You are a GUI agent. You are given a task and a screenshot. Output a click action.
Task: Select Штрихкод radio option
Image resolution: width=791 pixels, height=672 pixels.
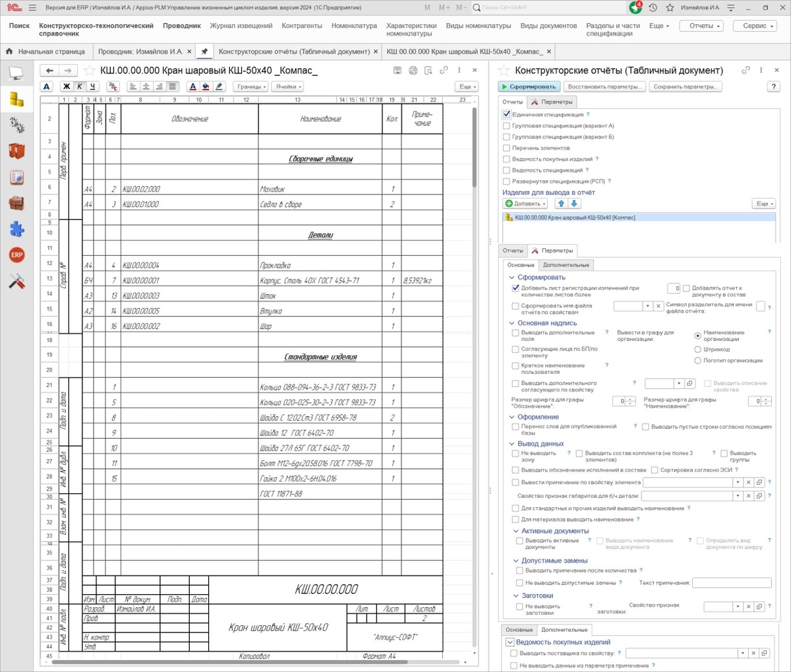697,350
